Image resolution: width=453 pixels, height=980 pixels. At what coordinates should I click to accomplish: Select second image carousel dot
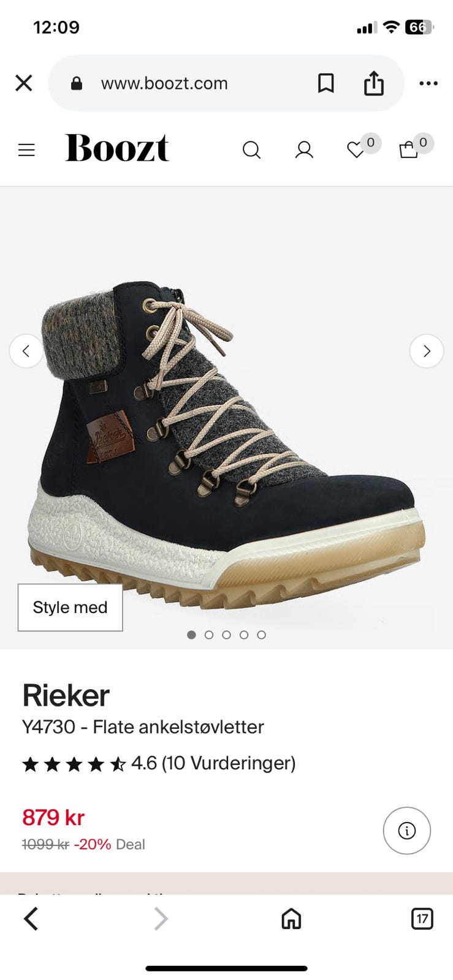209,635
